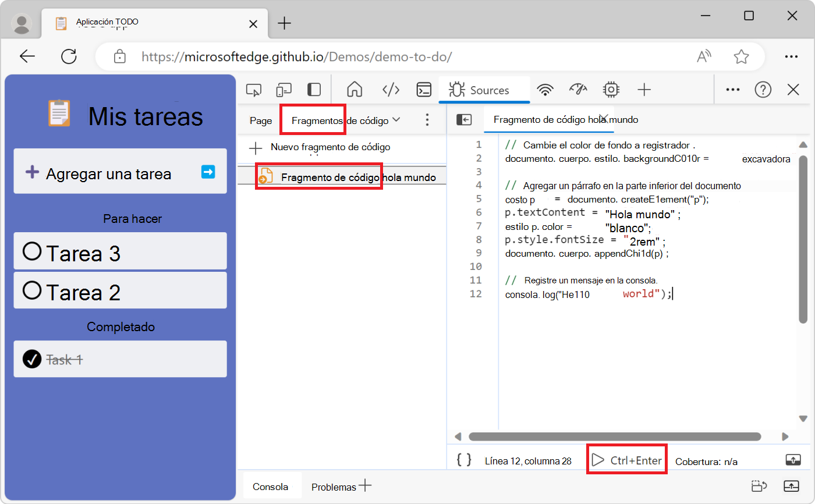Image resolution: width=815 pixels, height=504 pixels.
Task: Mark Tarea 3 as complete
Action: tap(33, 251)
